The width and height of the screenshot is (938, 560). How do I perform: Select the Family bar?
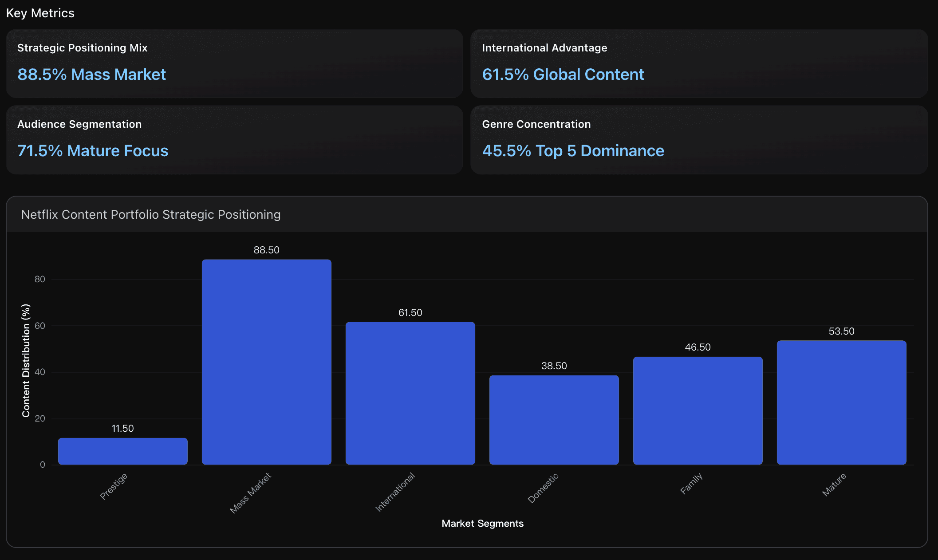pos(698,410)
